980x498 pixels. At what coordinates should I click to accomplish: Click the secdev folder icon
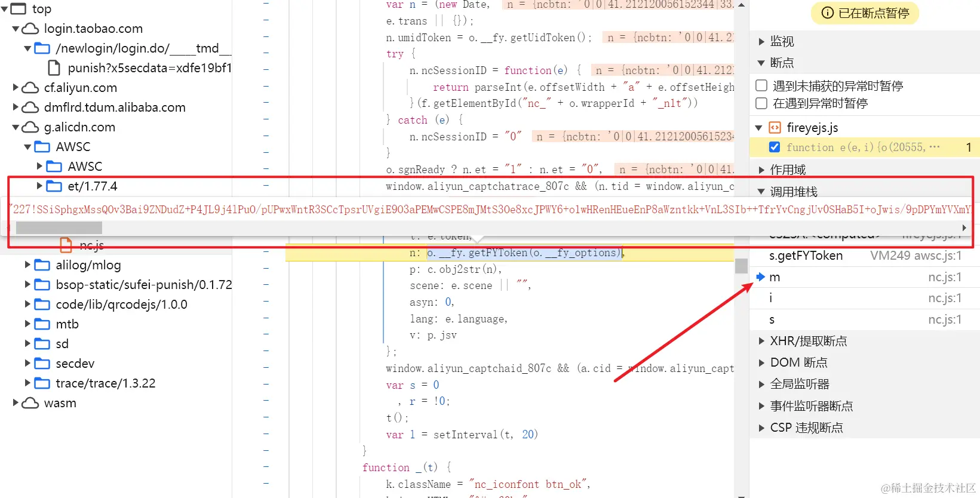[x=42, y=364]
